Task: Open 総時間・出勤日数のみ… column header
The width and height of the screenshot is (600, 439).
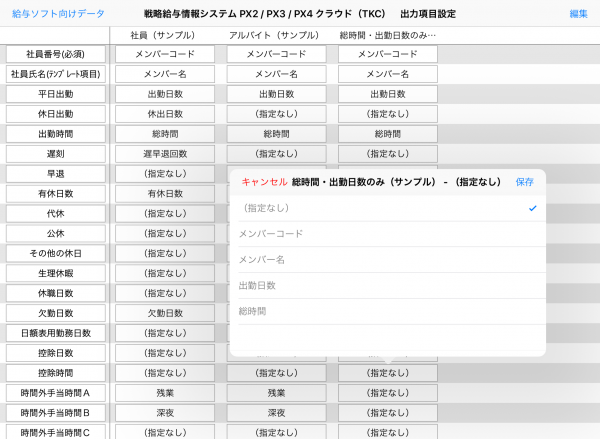Action: pos(388,36)
